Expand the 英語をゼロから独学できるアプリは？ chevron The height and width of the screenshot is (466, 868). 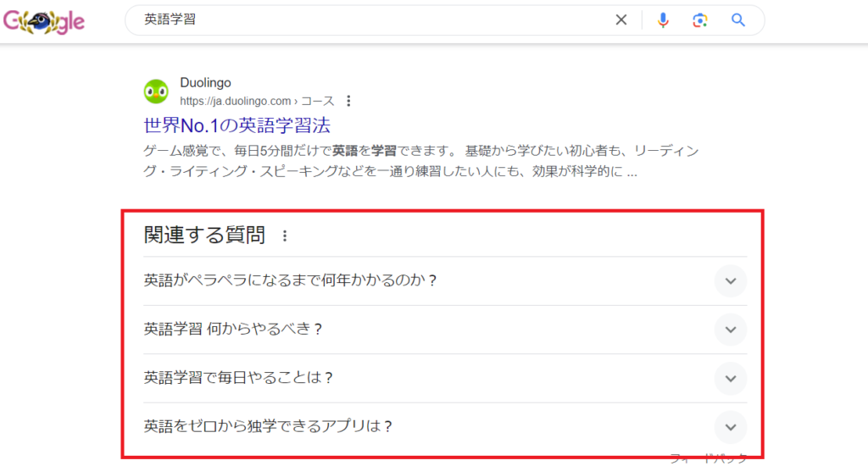click(x=731, y=427)
